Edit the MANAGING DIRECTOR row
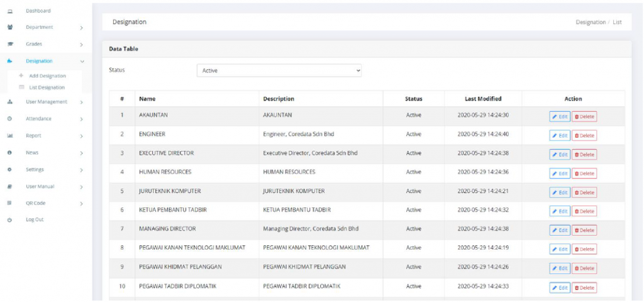 point(559,230)
